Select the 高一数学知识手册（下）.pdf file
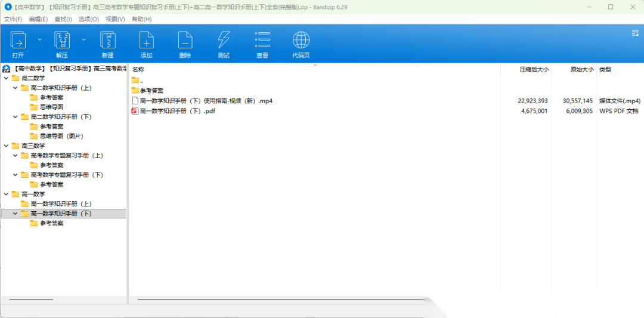Viewport: 644px width, 318px height. point(177,111)
